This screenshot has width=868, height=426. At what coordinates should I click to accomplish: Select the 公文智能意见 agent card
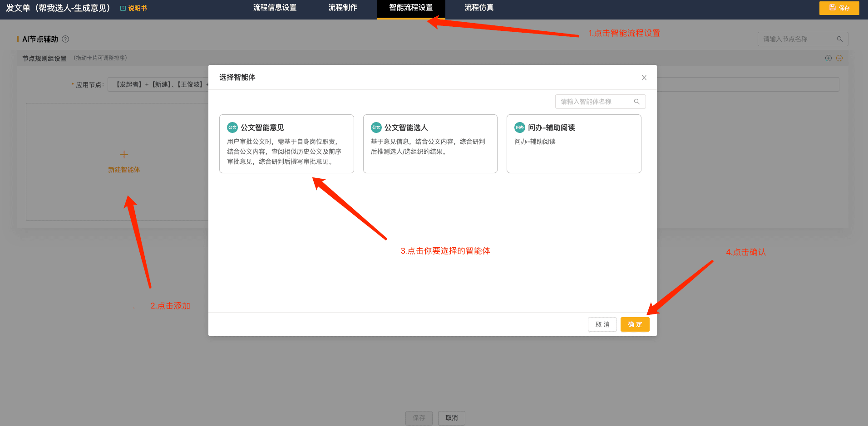(x=286, y=144)
